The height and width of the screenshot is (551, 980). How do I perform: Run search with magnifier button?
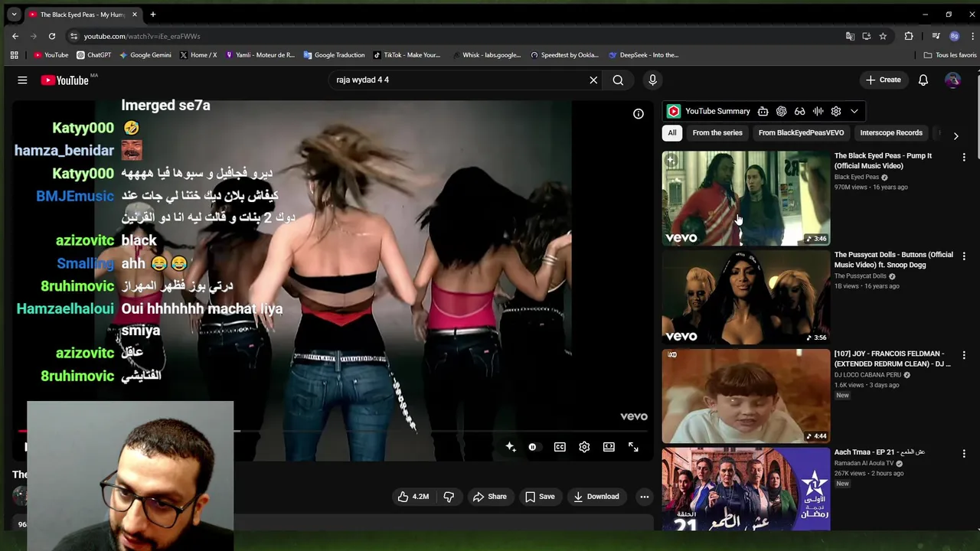618,80
